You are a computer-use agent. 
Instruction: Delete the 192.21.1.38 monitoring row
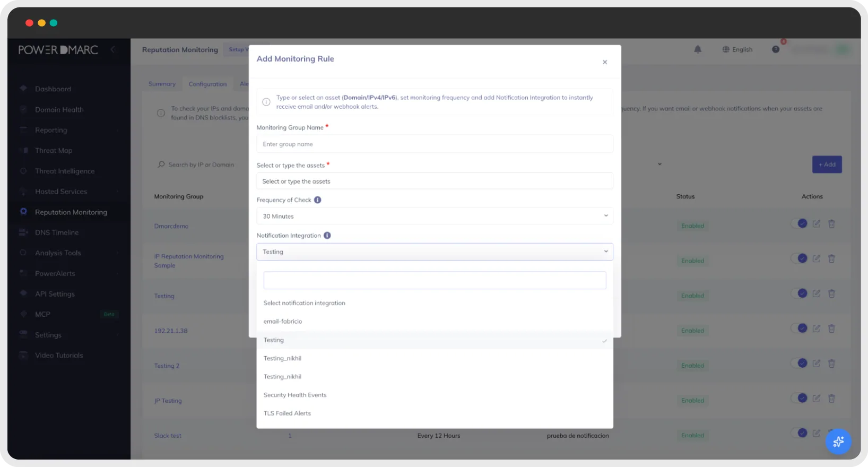[831, 328]
